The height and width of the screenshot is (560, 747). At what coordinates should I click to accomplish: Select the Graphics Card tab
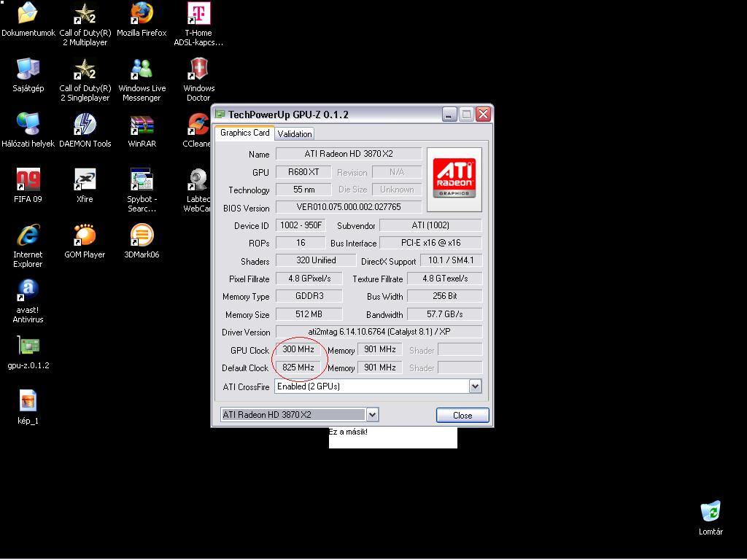click(245, 133)
